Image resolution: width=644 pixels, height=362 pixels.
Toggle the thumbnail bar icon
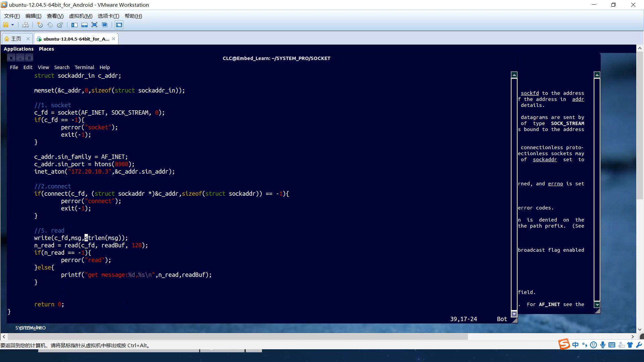pos(85,25)
